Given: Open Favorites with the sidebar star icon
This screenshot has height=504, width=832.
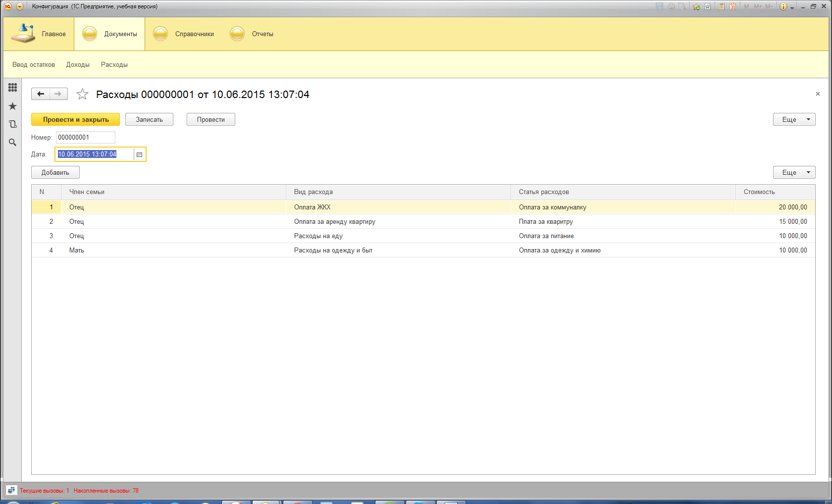Looking at the screenshot, I should (12, 106).
